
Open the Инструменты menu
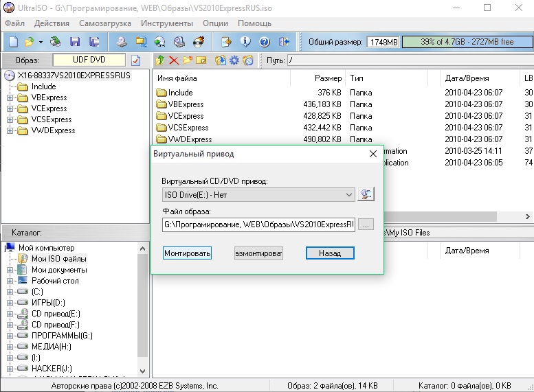pyautogui.click(x=167, y=23)
